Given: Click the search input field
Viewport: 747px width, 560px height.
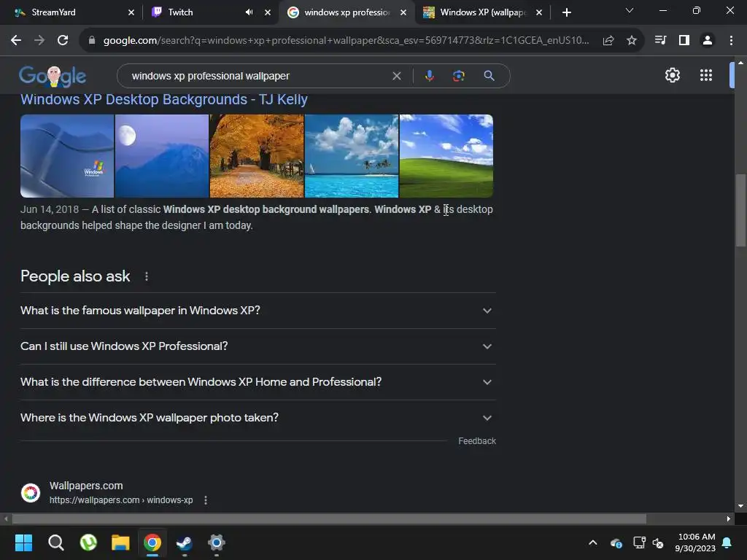Looking at the screenshot, I should (258, 76).
